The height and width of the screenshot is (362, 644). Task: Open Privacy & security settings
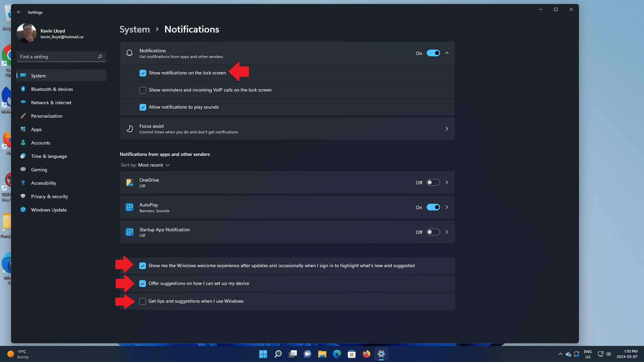(x=49, y=196)
